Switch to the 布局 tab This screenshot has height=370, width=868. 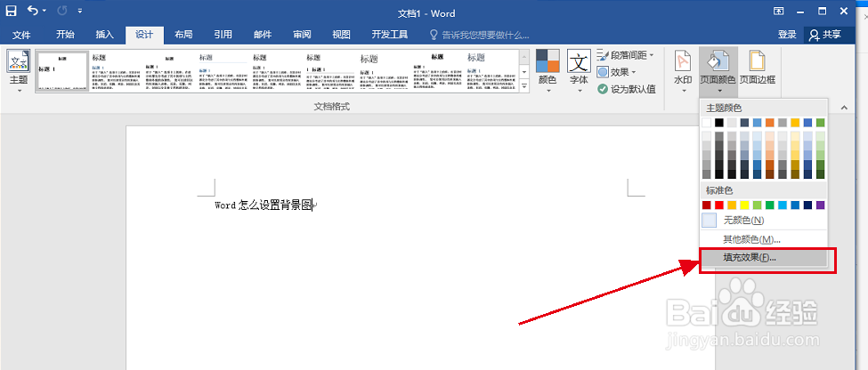pos(183,35)
